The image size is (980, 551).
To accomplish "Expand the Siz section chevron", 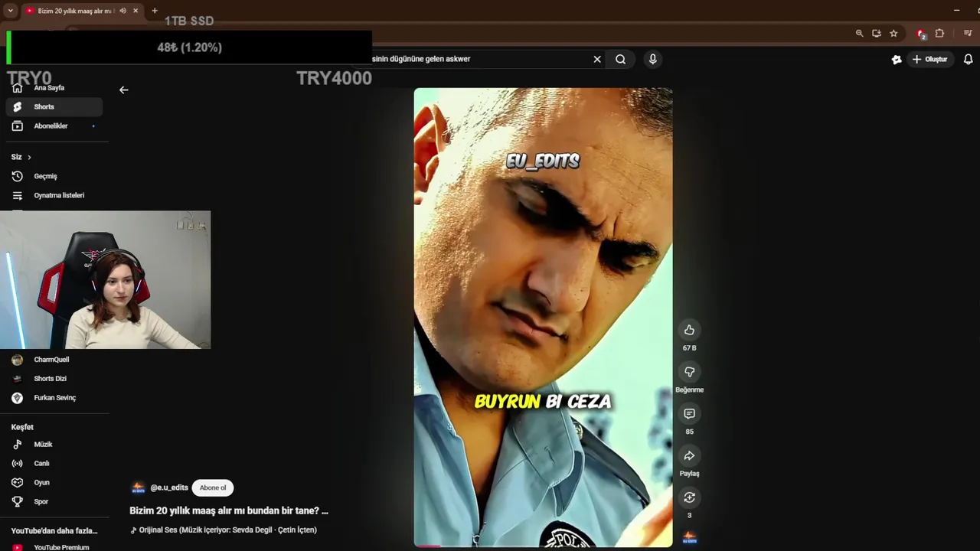I will pyautogui.click(x=29, y=157).
